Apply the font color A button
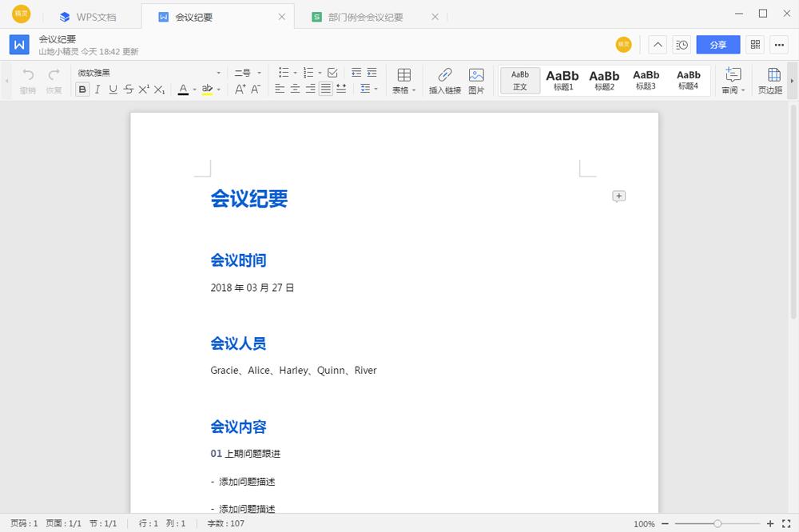 183,89
